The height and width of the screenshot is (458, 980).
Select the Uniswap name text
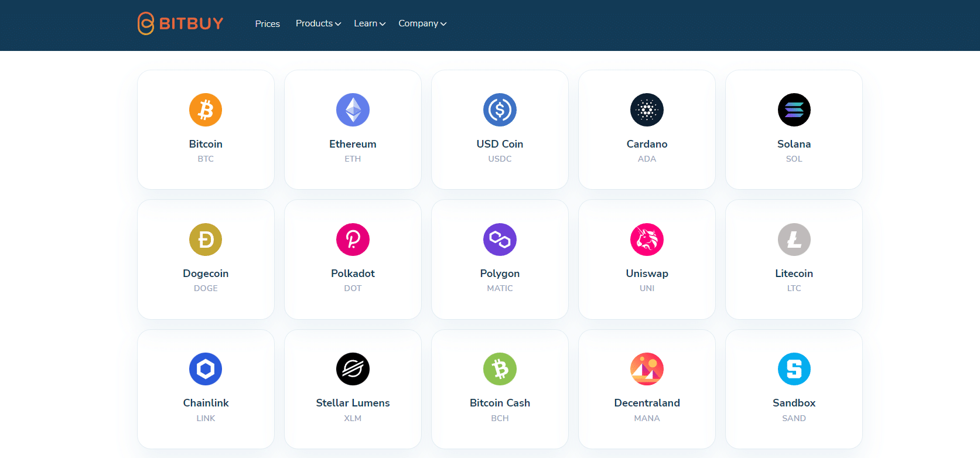[647, 274]
